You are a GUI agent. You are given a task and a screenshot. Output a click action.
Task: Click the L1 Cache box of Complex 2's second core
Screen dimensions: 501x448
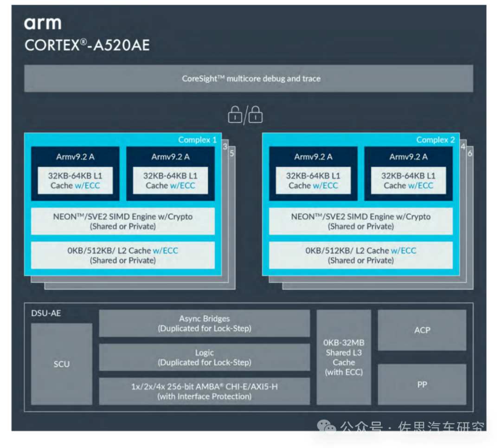point(409,180)
